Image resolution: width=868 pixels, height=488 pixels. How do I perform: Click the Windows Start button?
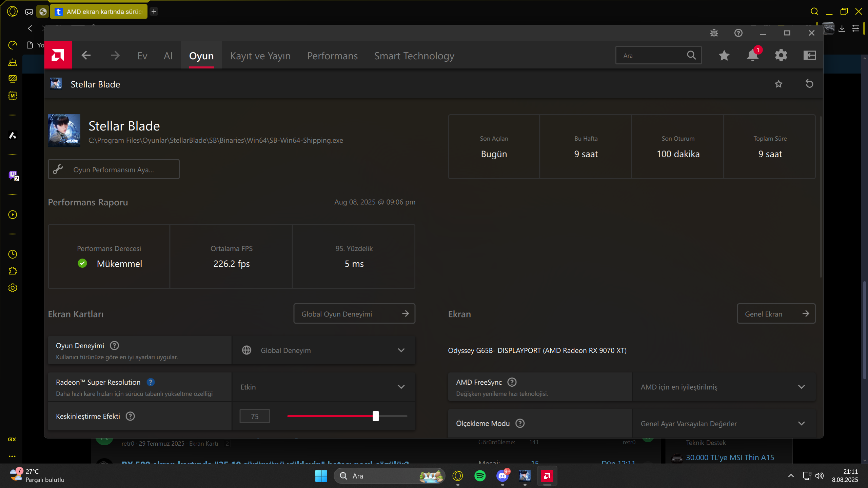[321, 476]
